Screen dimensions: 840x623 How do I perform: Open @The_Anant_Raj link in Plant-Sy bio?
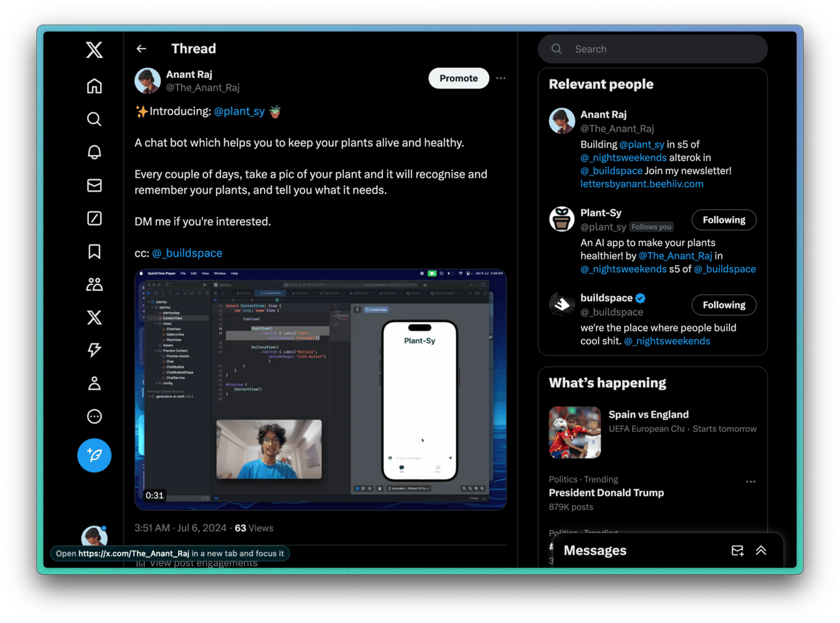point(676,256)
